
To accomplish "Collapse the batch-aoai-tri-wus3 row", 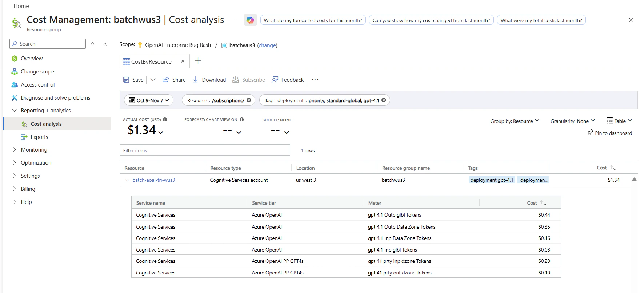I will 127,180.
